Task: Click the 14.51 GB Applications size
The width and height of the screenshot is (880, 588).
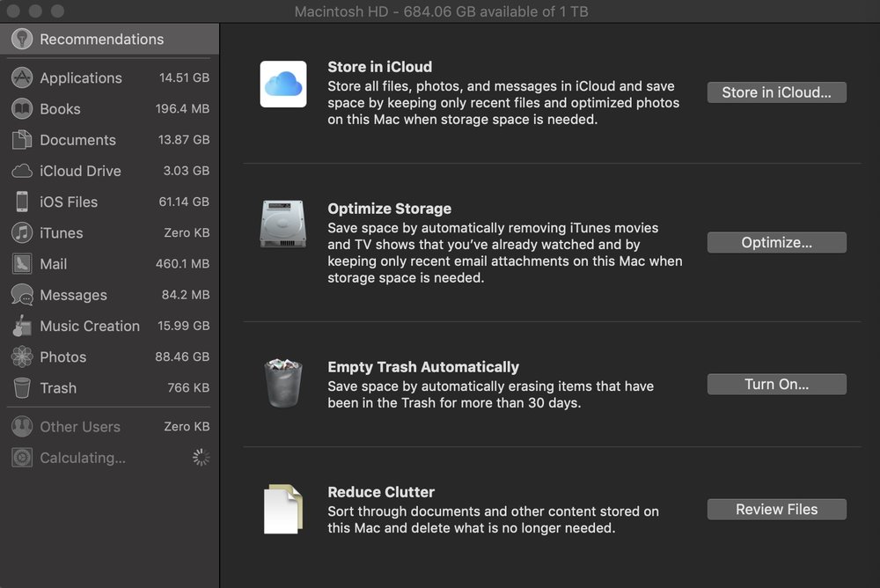Action: [x=184, y=77]
